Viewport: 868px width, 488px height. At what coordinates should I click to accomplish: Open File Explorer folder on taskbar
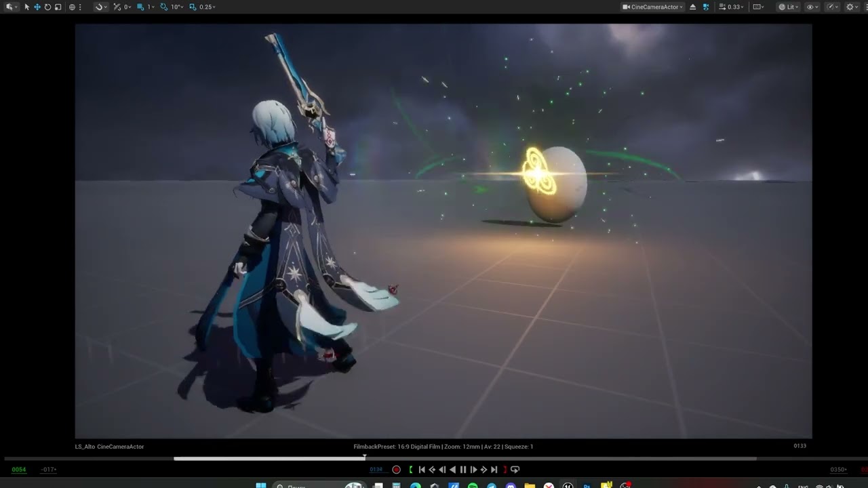pyautogui.click(x=530, y=485)
